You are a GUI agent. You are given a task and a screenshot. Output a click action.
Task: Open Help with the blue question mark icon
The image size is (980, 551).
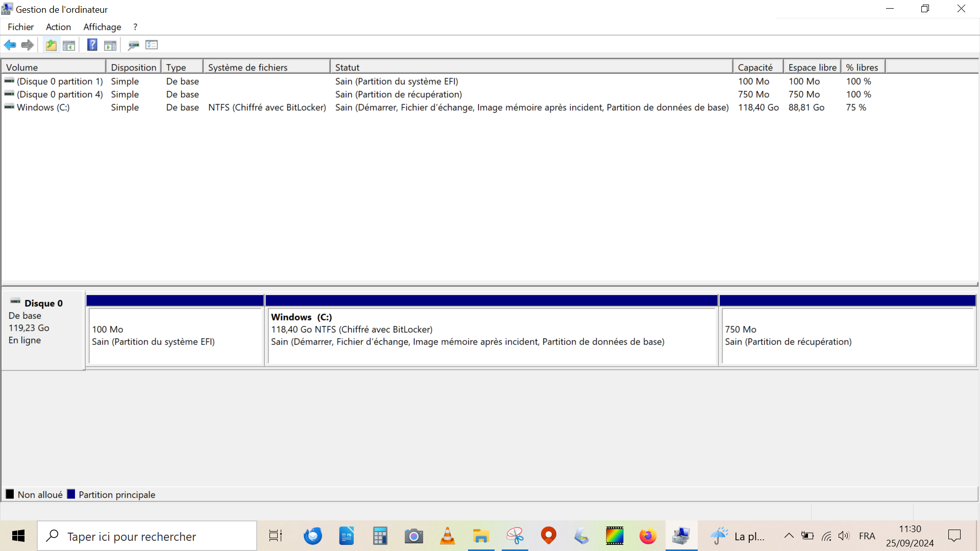pos(92,45)
